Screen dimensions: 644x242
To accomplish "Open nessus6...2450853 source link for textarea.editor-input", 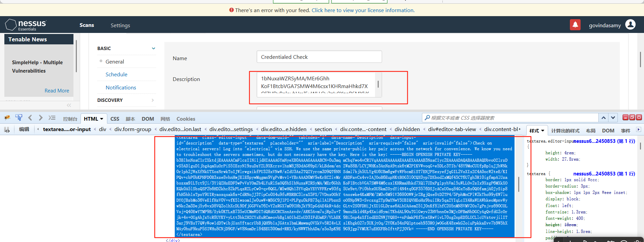I will (x=604, y=141).
